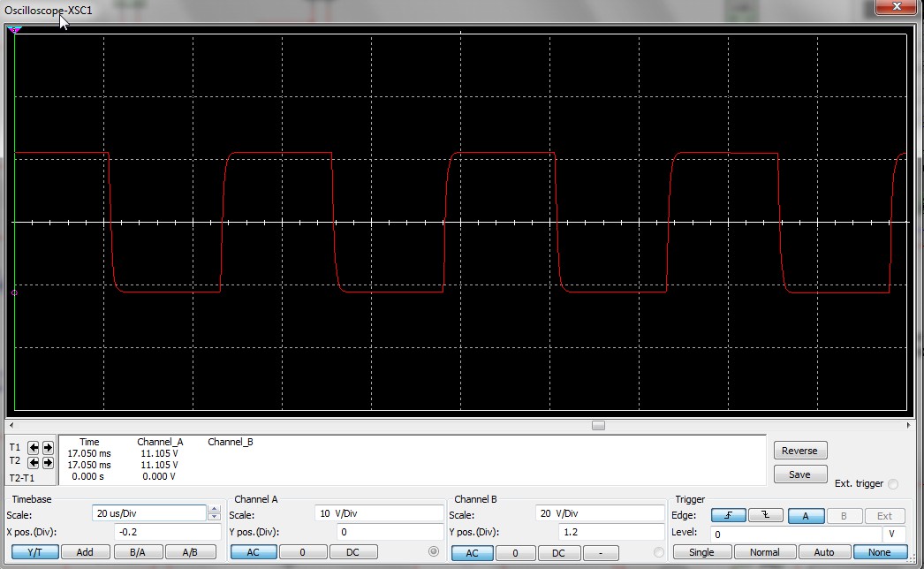The width and height of the screenshot is (924, 569).
Task: Click the cursor marker triangle atop the display
Action: pos(14,29)
